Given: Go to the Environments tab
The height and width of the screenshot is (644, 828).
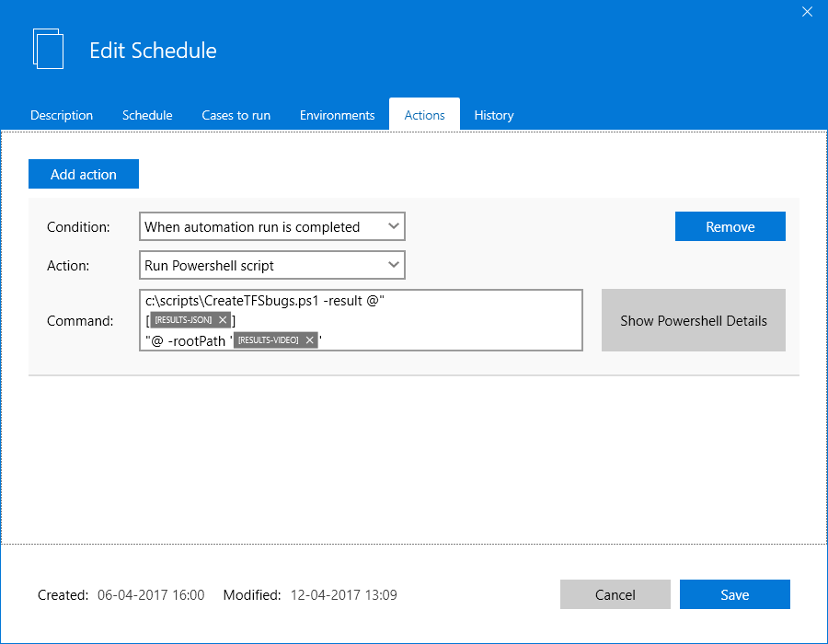Looking at the screenshot, I should click(338, 115).
